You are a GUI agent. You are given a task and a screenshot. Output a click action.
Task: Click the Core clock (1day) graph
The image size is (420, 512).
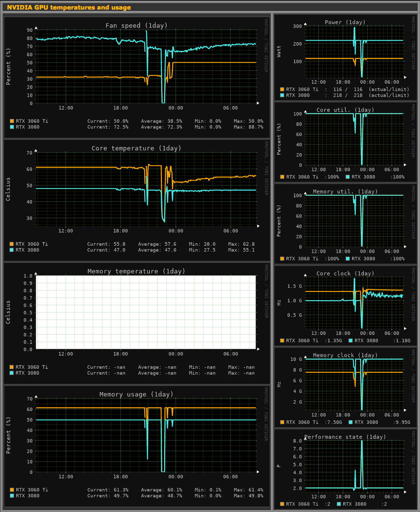point(346,306)
